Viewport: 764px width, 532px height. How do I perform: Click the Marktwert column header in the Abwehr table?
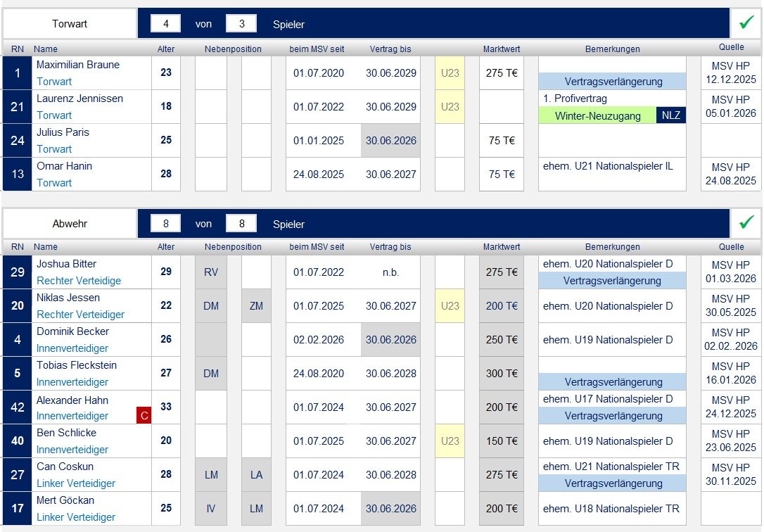502,247
